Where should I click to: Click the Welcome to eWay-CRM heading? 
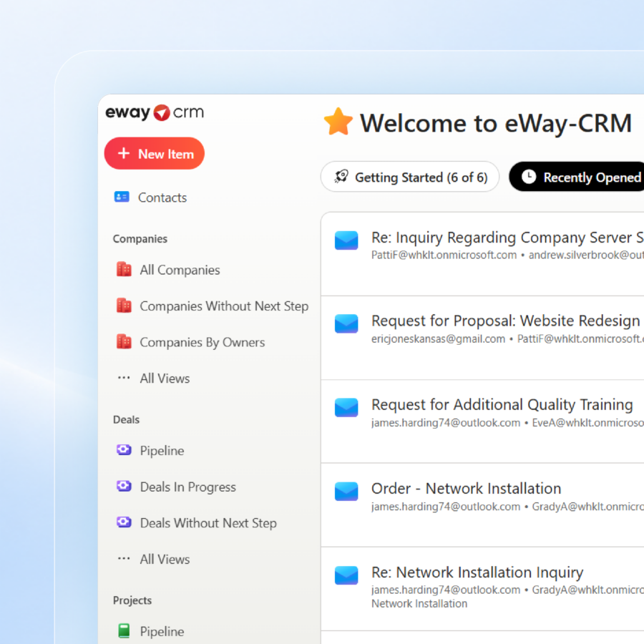point(496,123)
